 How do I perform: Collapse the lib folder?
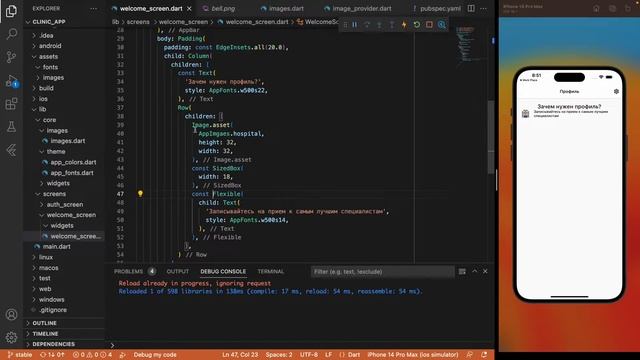42,109
